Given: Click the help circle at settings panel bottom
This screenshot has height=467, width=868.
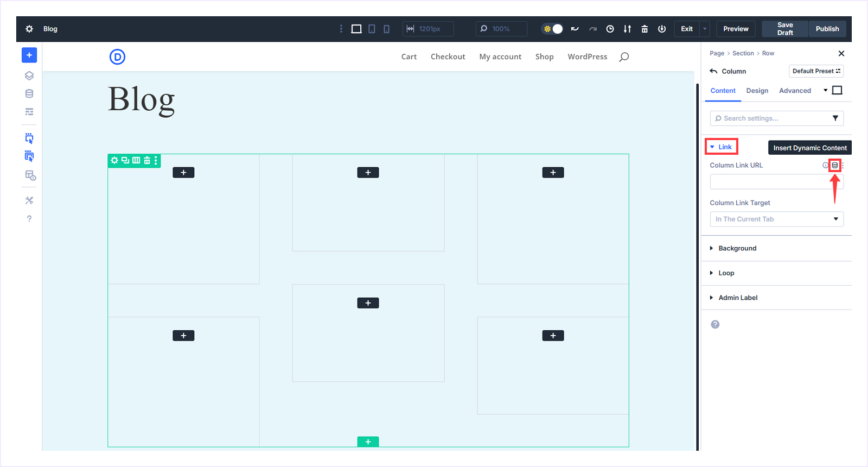Looking at the screenshot, I should click(715, 324).
